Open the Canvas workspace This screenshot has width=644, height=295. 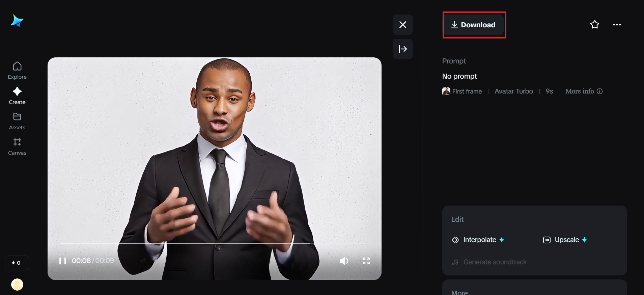(17, 146)
